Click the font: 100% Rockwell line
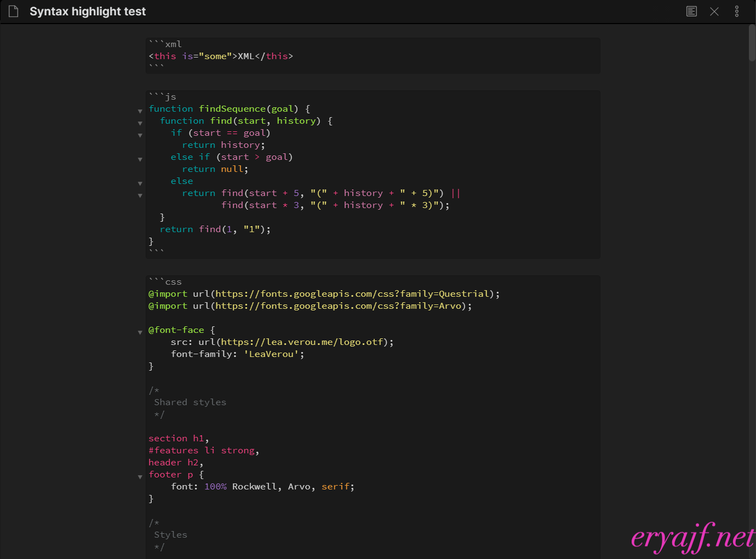The width and height of the screenshot is (756, 559). tap(263, 487)
